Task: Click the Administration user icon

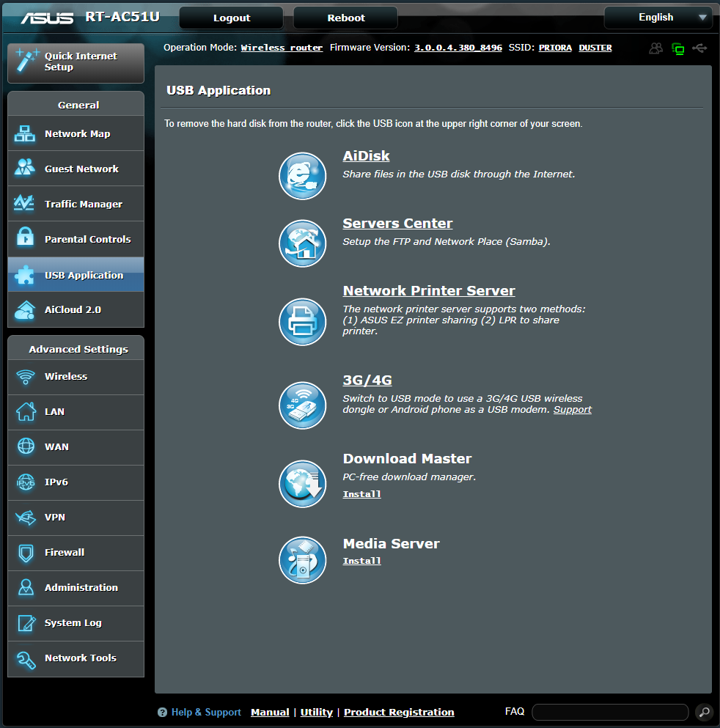Action: 26,587
